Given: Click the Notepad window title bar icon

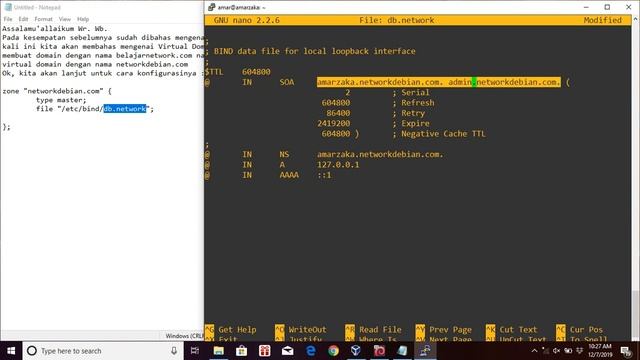Looking at the screenshot, I should click(x=8, y=7).
